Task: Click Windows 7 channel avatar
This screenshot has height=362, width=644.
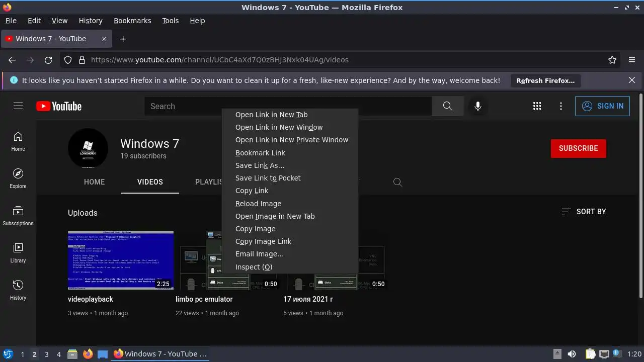Action: point(88,148)
